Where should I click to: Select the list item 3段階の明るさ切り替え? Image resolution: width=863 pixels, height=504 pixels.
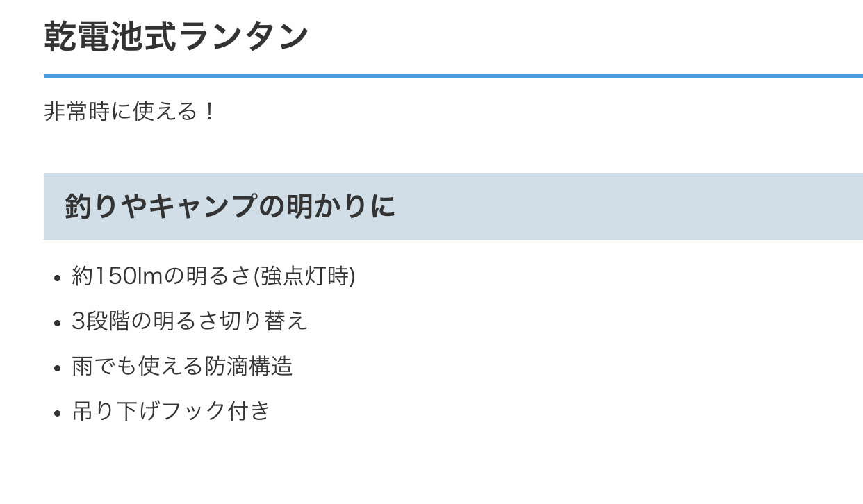190,321
